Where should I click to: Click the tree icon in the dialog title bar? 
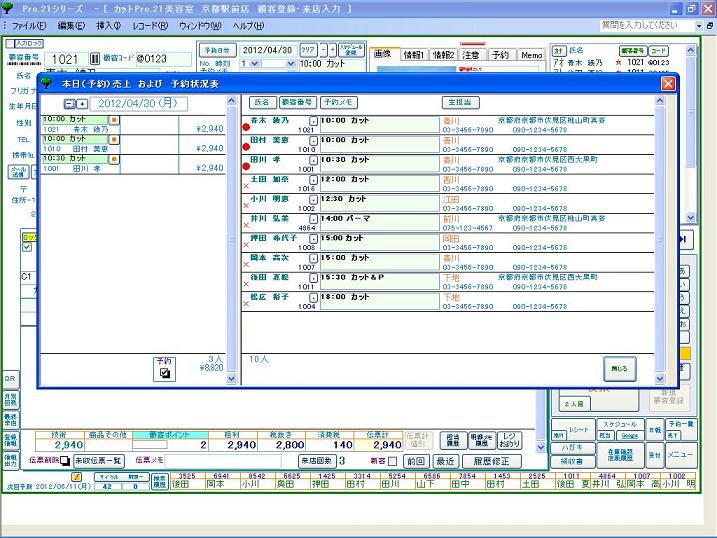pos(46,83)
